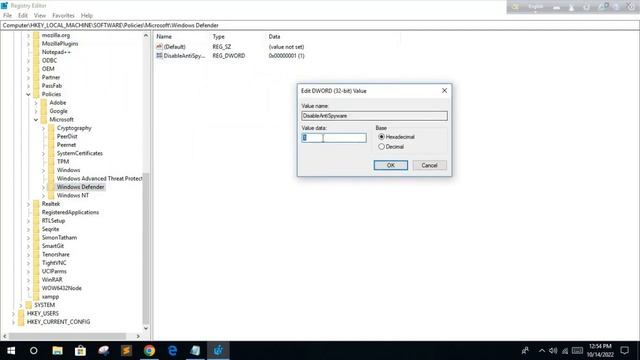Click the HKEY_CURRENT_CONFIG folder icon
Viewport: 640px width, 360px height.
(x=21, y=322)
